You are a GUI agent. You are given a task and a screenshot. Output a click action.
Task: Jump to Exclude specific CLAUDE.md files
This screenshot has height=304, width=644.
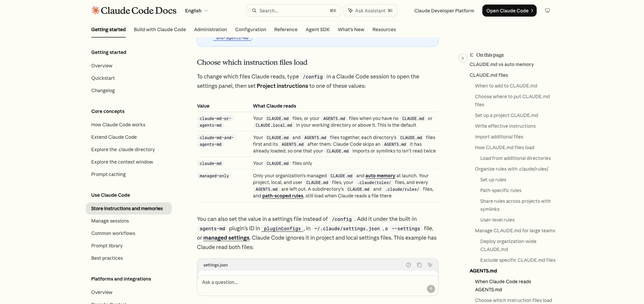[518, 260]
